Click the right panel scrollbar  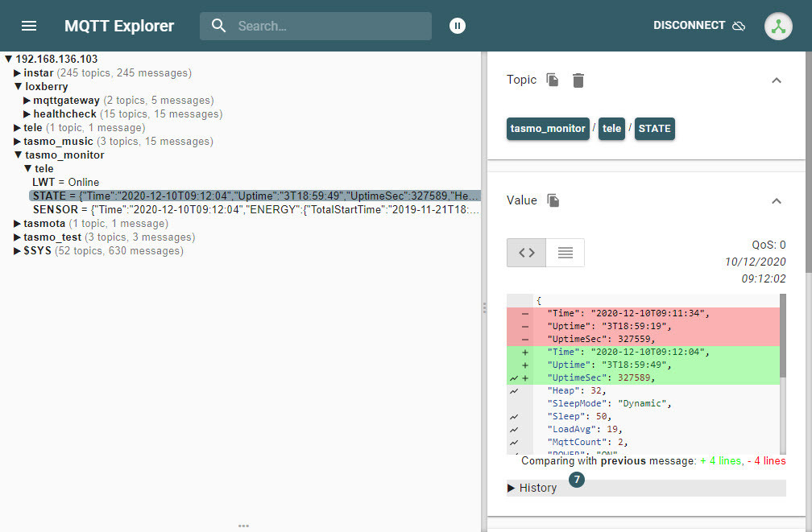[809, 162]
